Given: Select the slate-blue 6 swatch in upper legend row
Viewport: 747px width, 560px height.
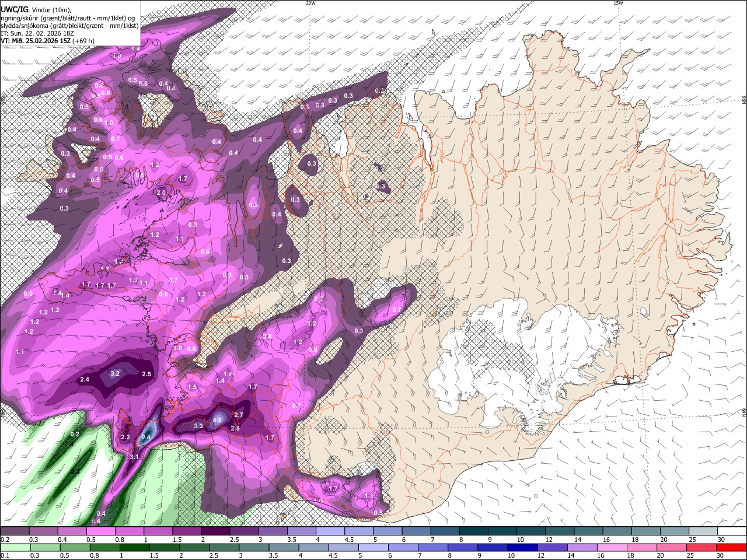Looking at the screenshot, I should click(x=416, y=531).
